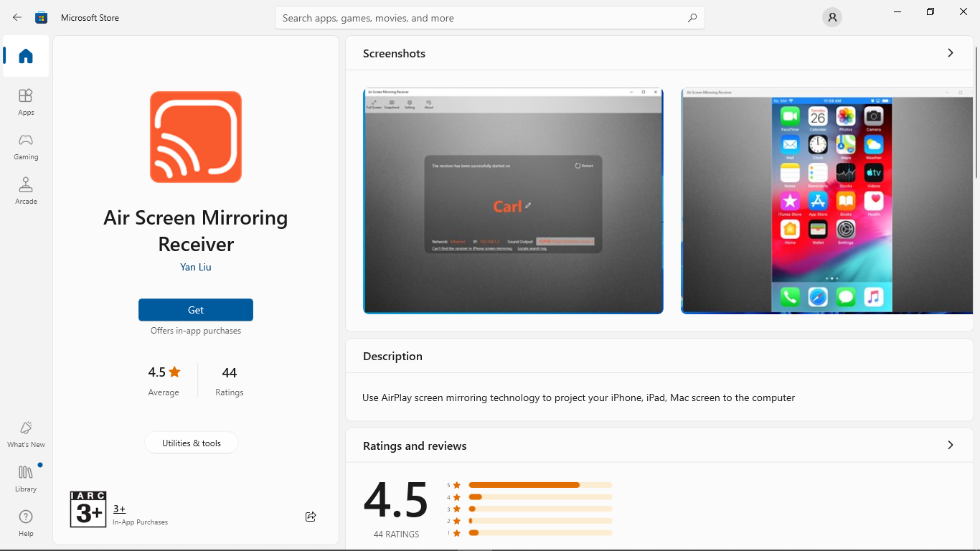Viewport: 980px width, 551px height.
Task: Click the 3-star rating bar
Action: pos(540,509)
